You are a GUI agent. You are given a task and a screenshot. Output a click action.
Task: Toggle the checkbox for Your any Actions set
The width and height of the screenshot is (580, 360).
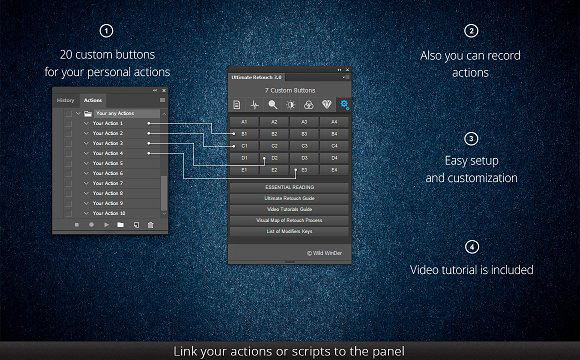pos(68,113)
